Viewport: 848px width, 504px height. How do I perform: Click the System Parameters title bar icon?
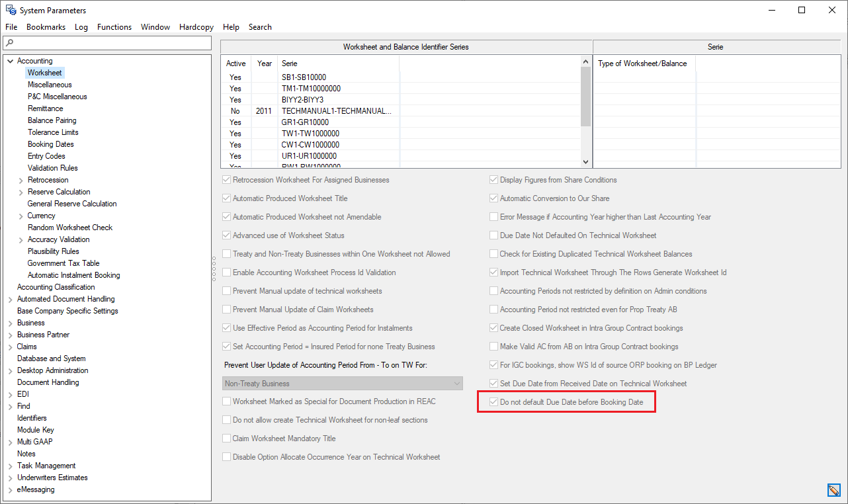point(11,10)
